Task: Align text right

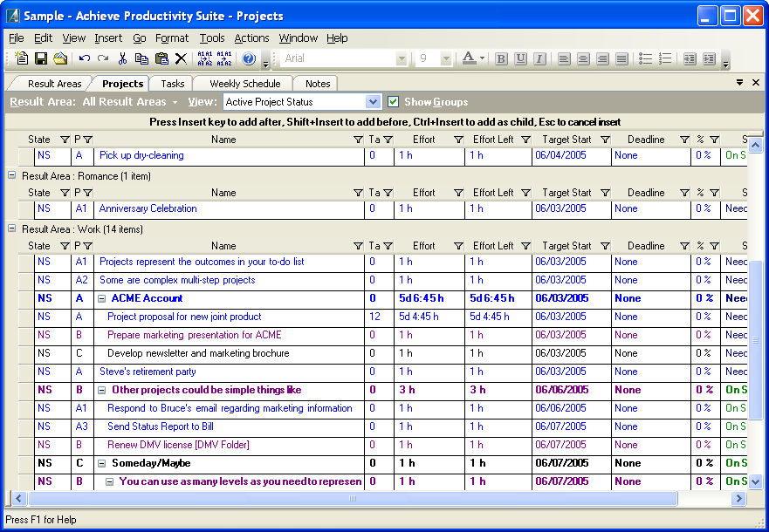Action: pos(602,58)
